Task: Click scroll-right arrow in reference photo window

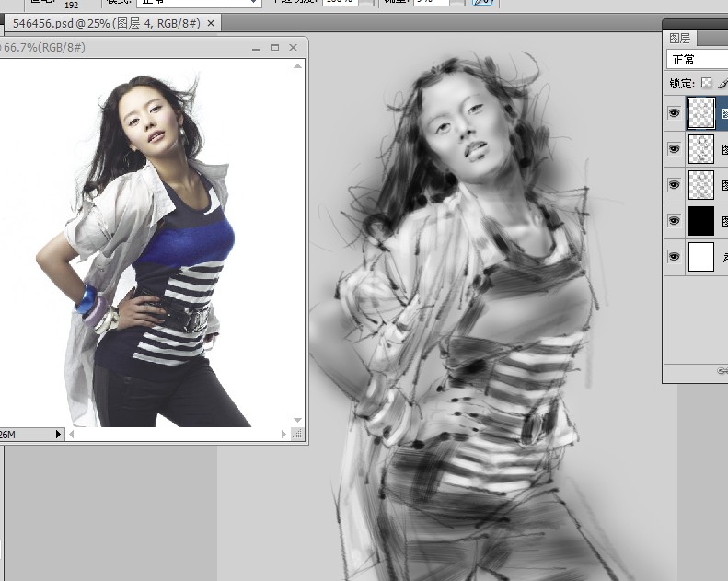Action: tap(283, 435)
